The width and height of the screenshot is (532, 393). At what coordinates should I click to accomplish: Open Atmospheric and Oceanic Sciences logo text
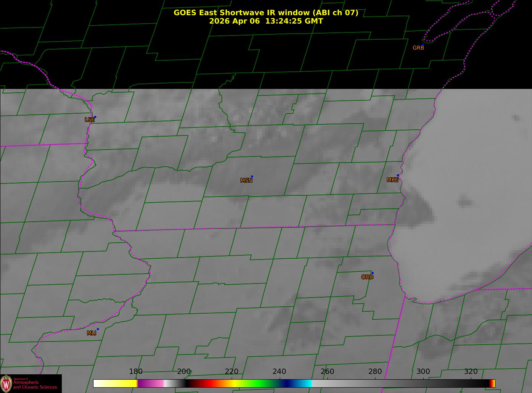click(35, 385)
